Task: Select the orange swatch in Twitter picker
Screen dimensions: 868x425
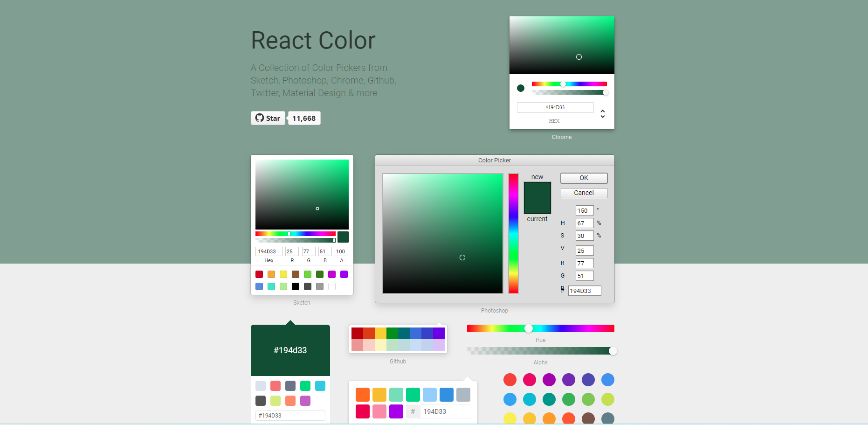Action: coord(363,395)
